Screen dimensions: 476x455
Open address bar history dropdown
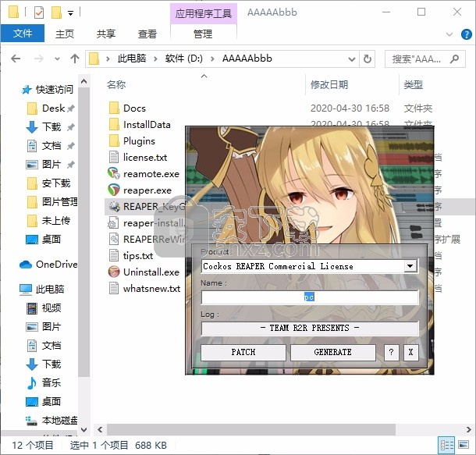[x=352, y=59]
